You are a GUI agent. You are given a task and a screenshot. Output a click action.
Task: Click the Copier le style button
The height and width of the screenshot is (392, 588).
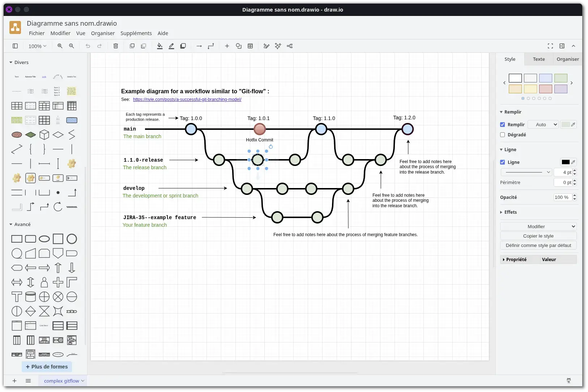click(x=538, y=236)
